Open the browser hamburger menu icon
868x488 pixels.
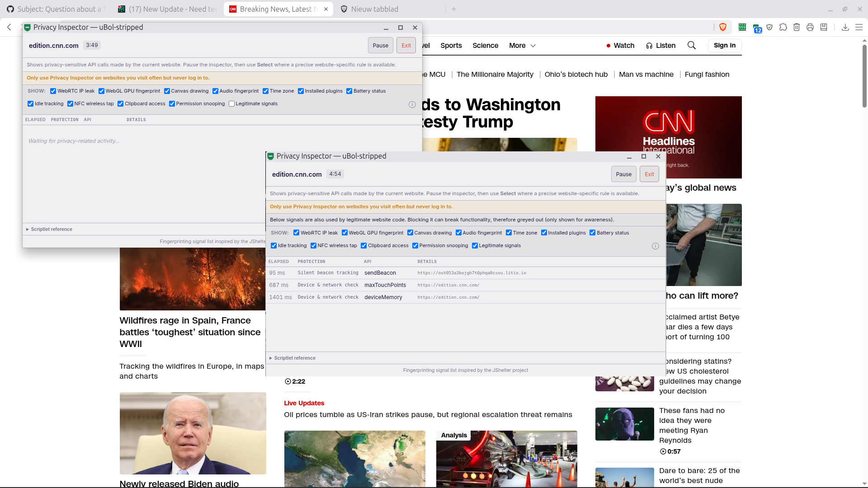coord(859,28)
